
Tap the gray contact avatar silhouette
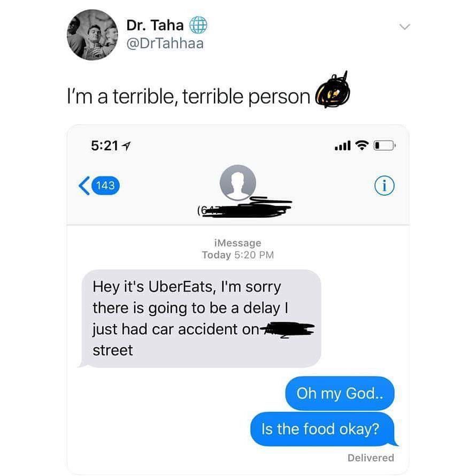(x=237, y=183)
